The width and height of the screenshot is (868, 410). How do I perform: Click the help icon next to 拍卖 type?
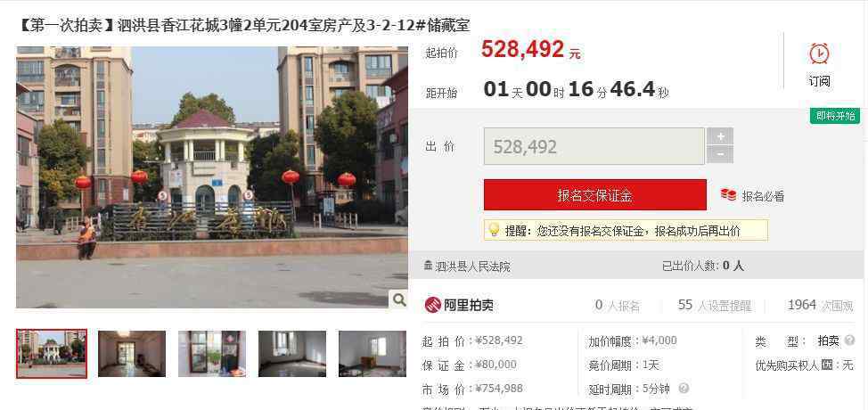[x=850, y=340]
